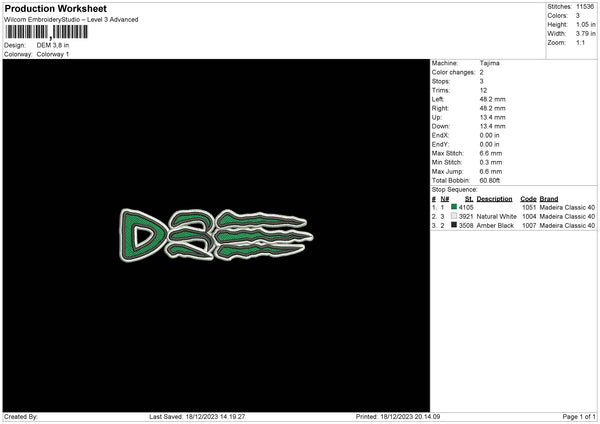This screenshot has height=424, width=600.
Task: Click the Up value '13.4 mm'
Action: 492,117
